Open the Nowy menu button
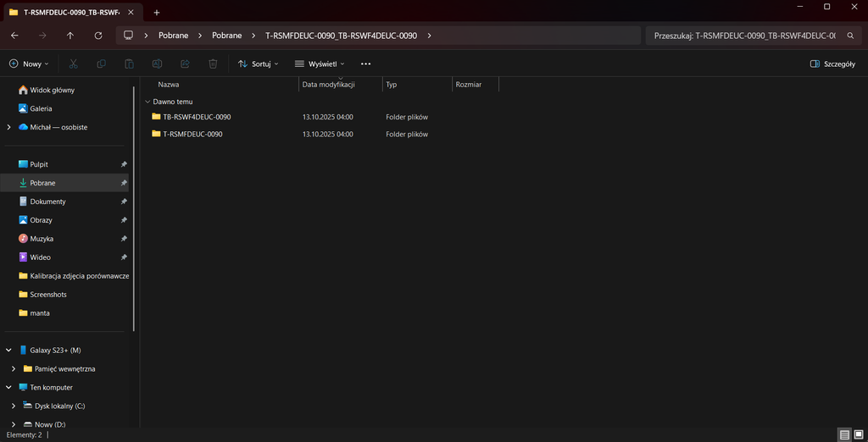This screenshot has height=442, width=868. (x=29, y=64)
